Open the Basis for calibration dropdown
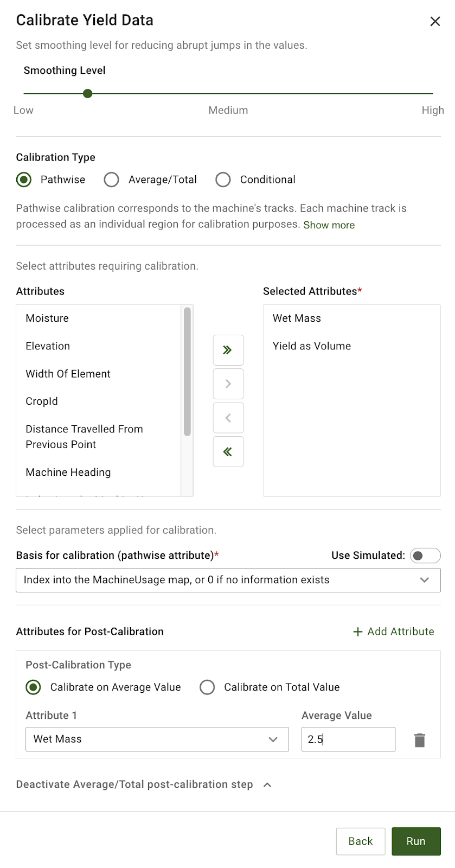 pos(228,580)
